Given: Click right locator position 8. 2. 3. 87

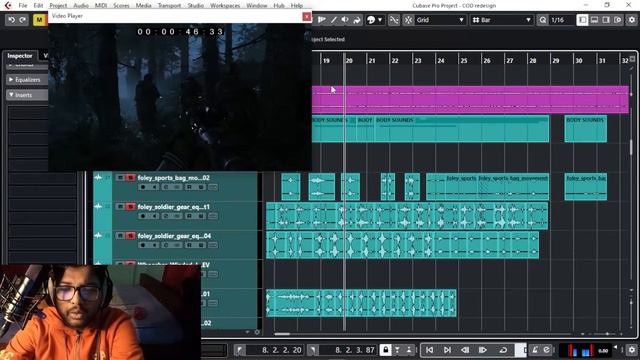Looking at the screenshot, I should pyautogui.click(x=355, y=350).
